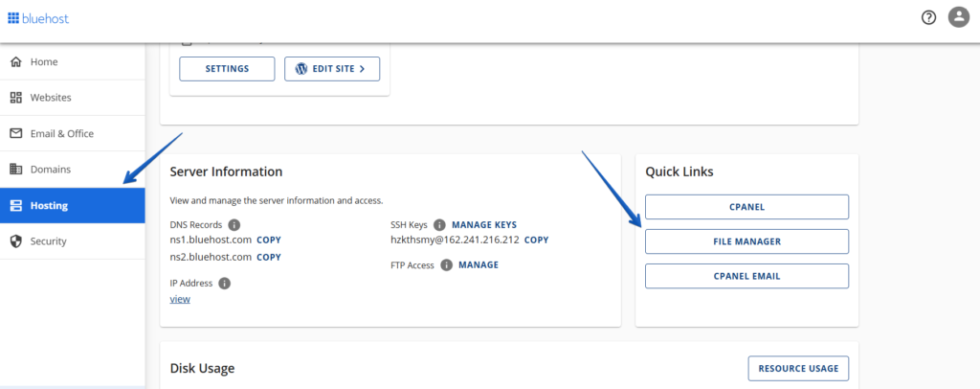Click the DNS Records label
This screenshot has width=980, height=389.
[195, 224]
